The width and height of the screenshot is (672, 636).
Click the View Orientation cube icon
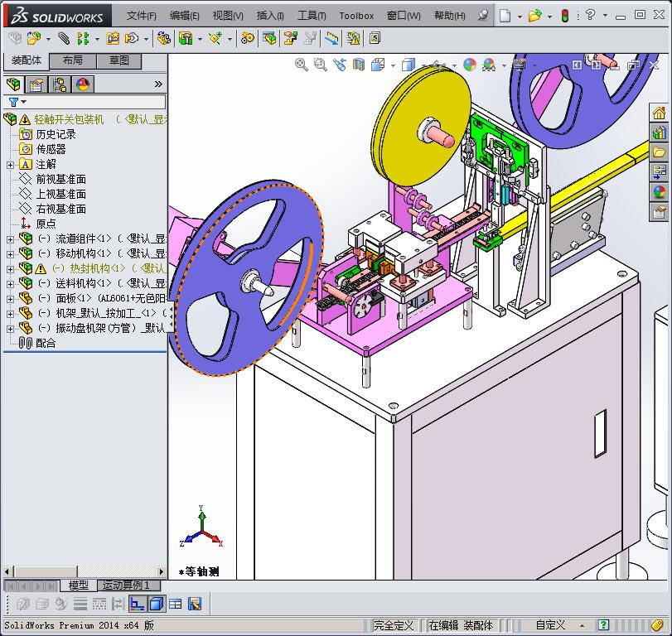(378, 65)
